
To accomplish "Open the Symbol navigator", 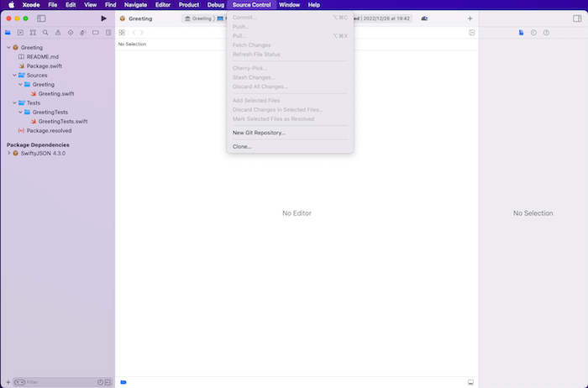I will pyautogui.click(x=33, y=33).
